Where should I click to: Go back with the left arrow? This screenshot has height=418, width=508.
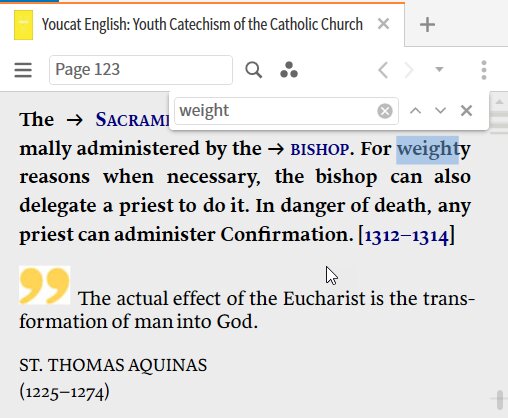coord(383,70)
